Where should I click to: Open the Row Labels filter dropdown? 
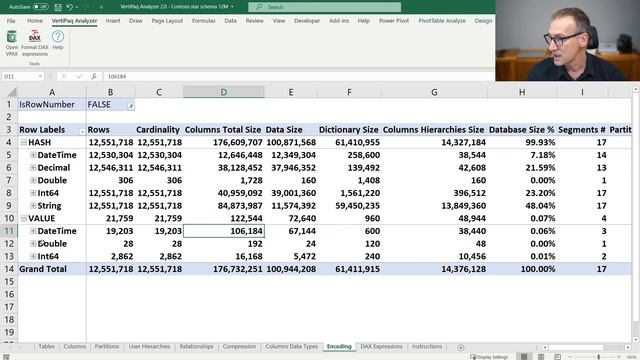pos(82,131)
